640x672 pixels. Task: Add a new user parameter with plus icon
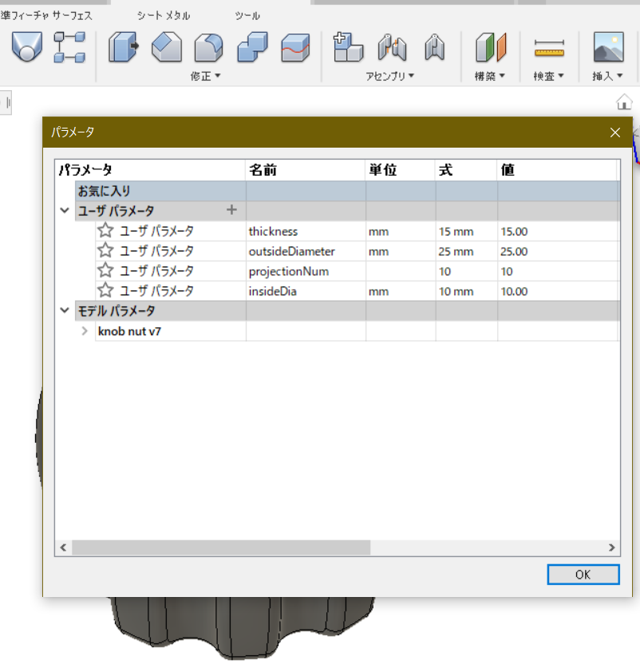tap(231, 210)
